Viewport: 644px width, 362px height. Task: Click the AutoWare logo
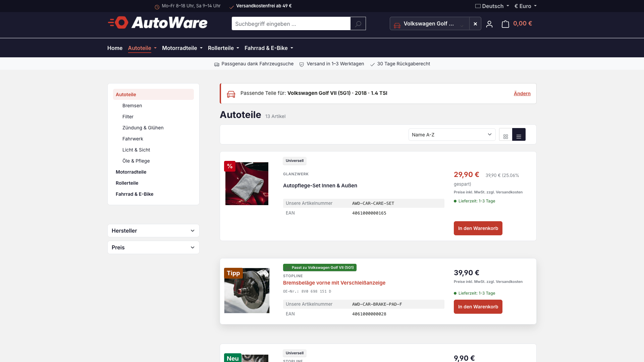(158, 23)
